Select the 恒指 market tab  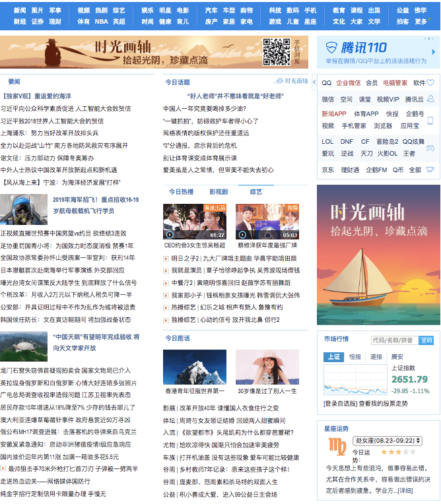pyautogui.click(x=355, y=357)
